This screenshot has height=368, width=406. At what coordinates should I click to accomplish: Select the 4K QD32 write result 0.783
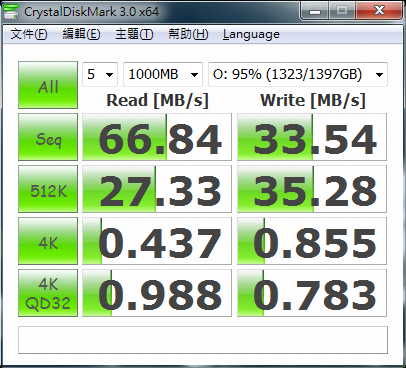[312, 293]
